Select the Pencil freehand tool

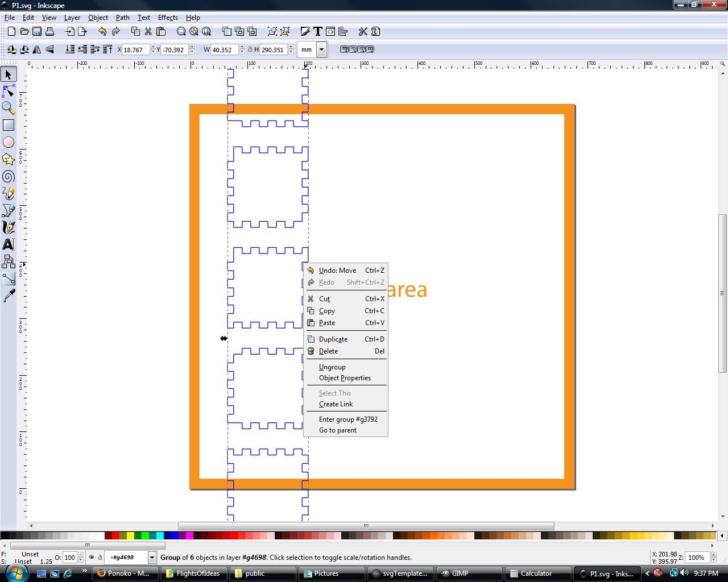pyautogui.click(x=9, y=193)
